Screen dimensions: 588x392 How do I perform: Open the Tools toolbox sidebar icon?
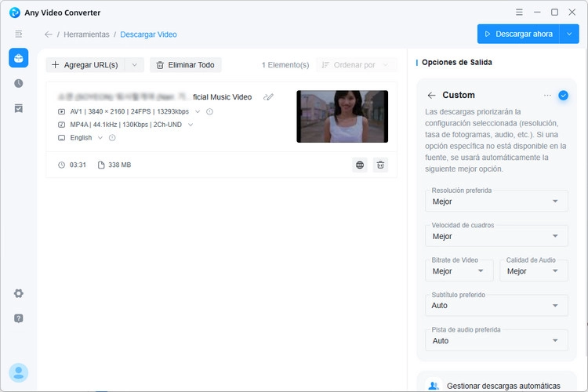[x=18, y=58]
